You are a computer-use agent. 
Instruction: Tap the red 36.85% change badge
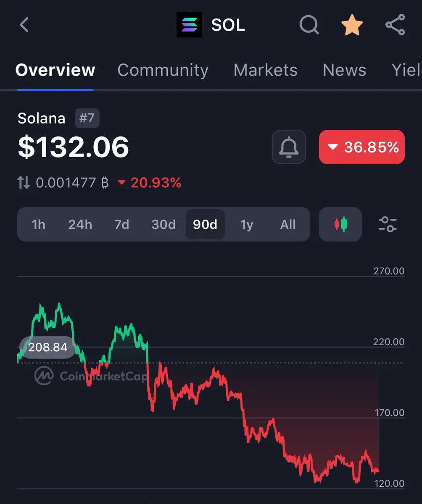362,147
